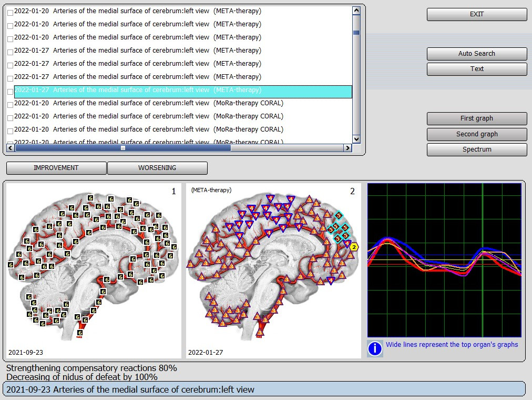The image size is (532, 400).
Task: Tick checkbox of first MoRa-therapy CORAL row
Action: coord(10,105)
